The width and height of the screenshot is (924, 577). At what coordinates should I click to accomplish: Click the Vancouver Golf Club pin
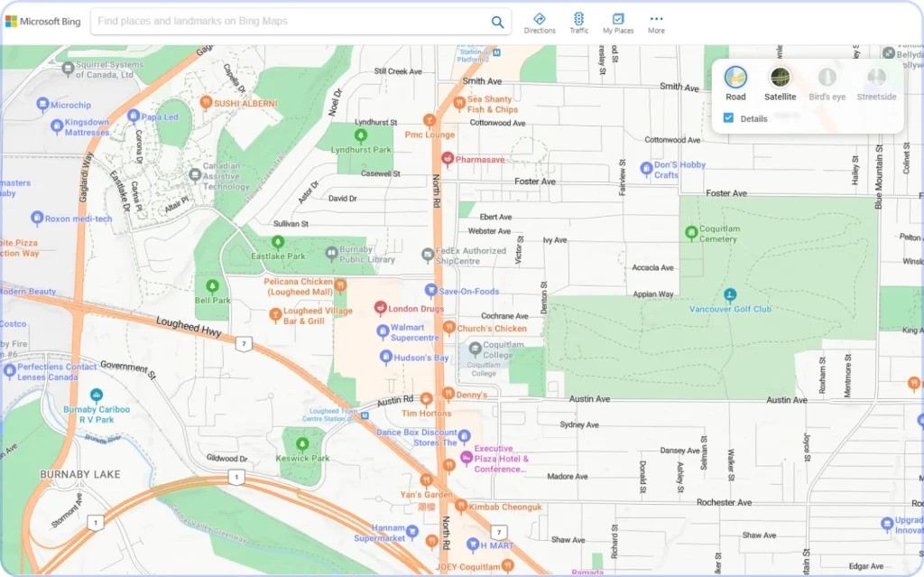729,295
